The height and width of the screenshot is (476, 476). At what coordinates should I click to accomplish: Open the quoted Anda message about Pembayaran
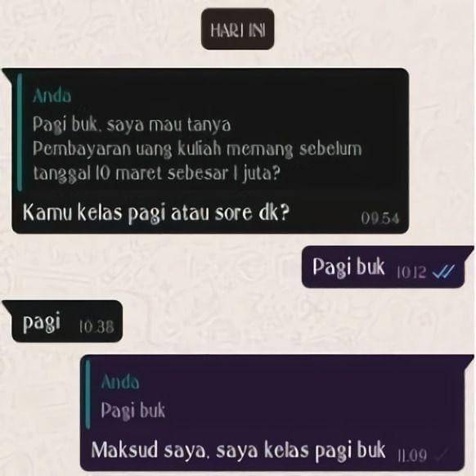click(211, 132)
